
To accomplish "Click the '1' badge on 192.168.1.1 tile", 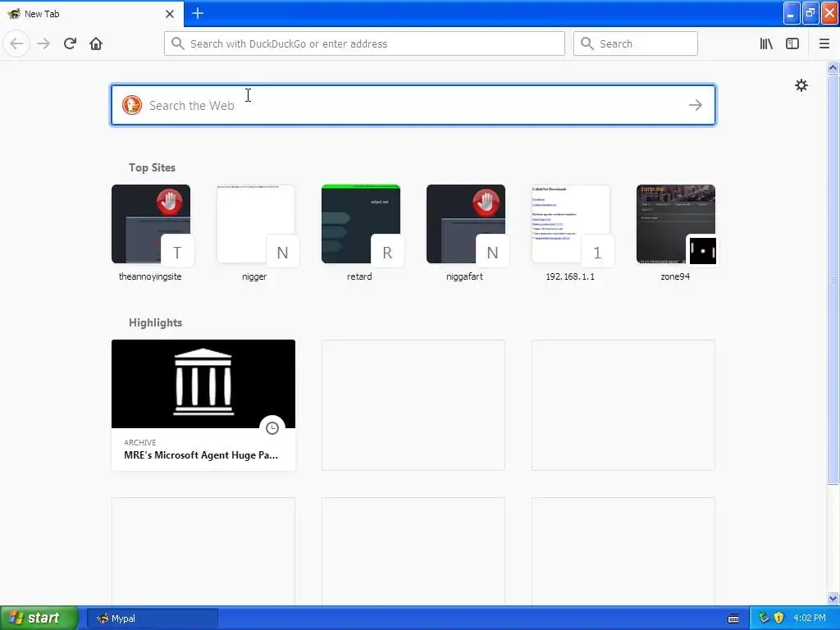I will [x=597, y=252].
